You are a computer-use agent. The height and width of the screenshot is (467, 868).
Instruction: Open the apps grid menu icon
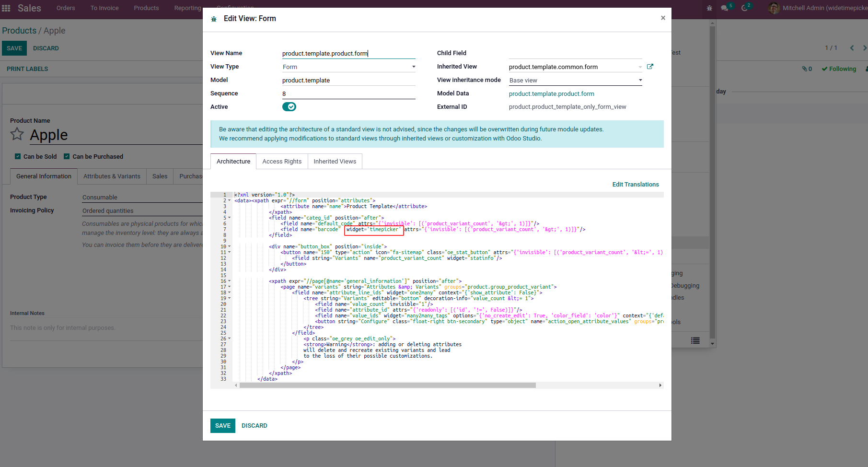tap(6, 8)
